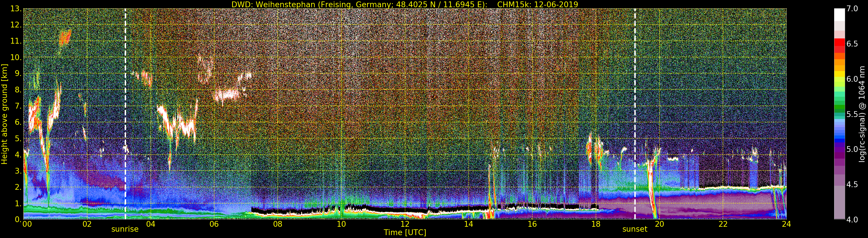Click the white dashed sunrise line

[125, 101]
